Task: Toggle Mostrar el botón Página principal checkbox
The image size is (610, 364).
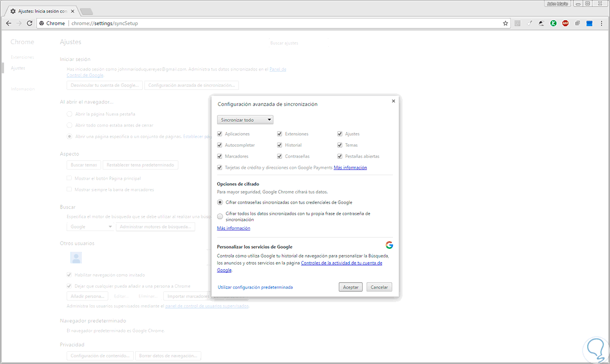Action: point(70,179)
